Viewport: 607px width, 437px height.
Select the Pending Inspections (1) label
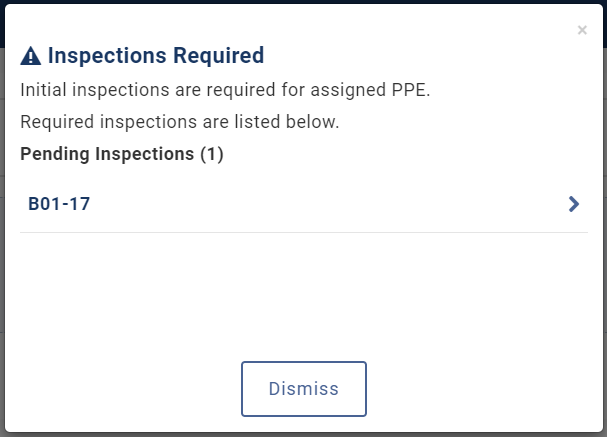(121, 154)
